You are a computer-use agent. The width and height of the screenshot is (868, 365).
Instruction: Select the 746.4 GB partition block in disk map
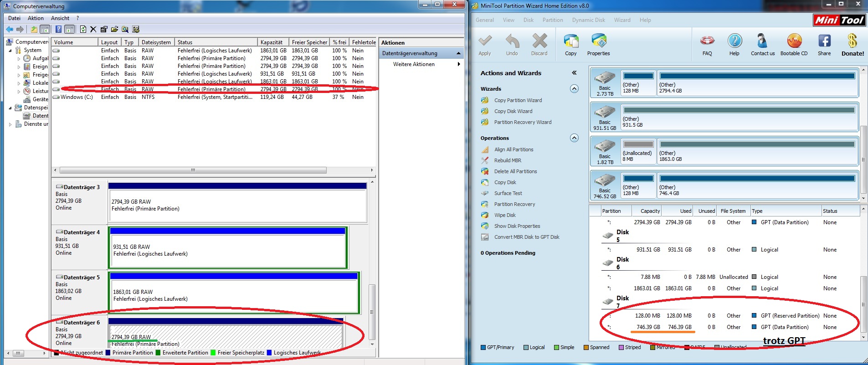click(x=757, y=185)
